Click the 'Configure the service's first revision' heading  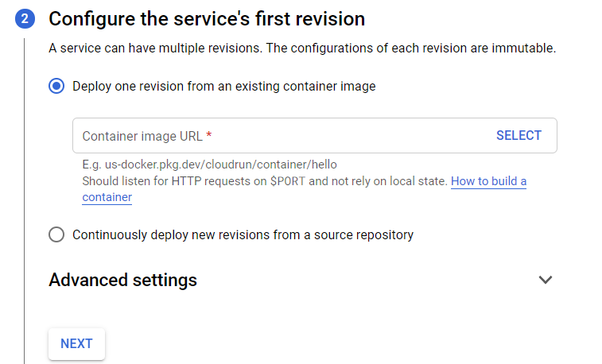pos(207,19)
